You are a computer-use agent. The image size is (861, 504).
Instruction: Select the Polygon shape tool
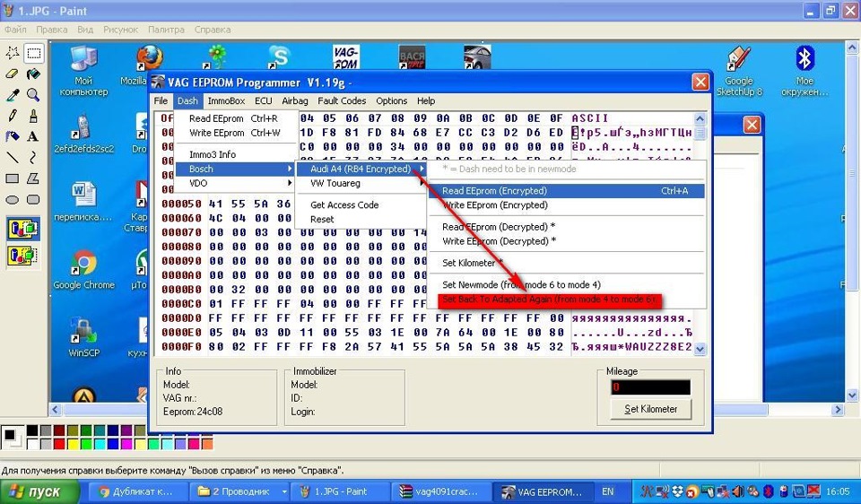(33, 178)
